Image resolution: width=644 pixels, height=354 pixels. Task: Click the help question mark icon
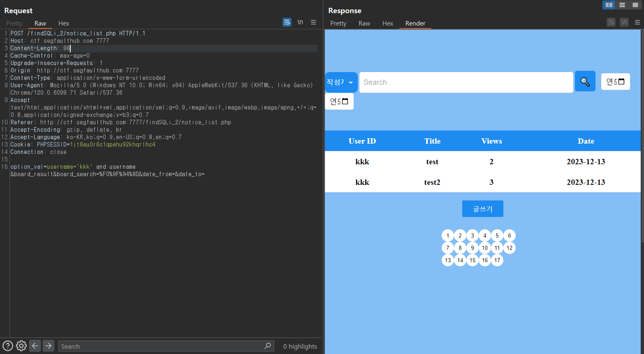8,346
